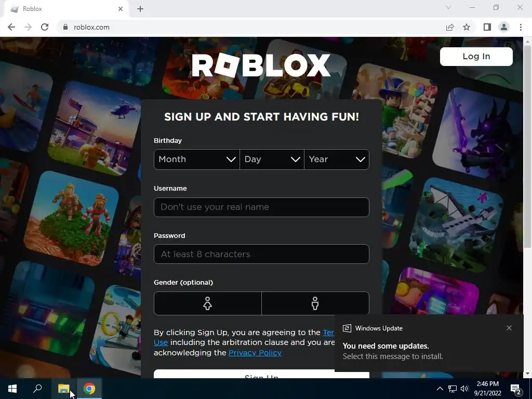This screenshot has height=399, width=532.
Task: Open the volume tray icon
Action: click(464, 389)
